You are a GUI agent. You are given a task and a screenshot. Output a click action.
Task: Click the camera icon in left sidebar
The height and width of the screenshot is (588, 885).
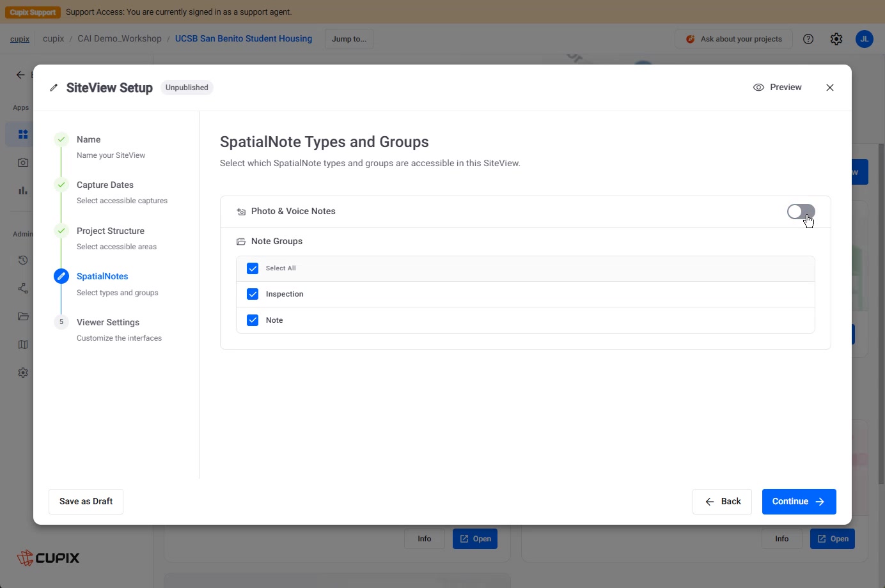(x=23, y=162)
